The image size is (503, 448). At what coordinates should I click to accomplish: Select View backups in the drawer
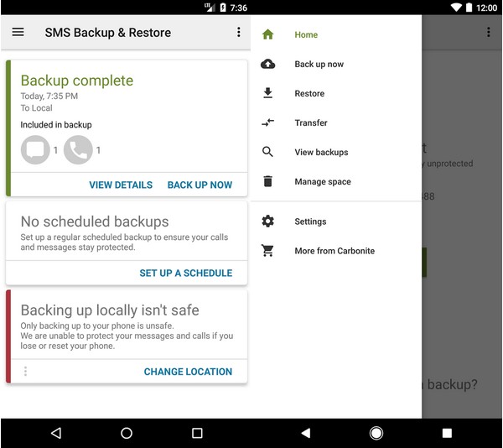coord(336,152)
